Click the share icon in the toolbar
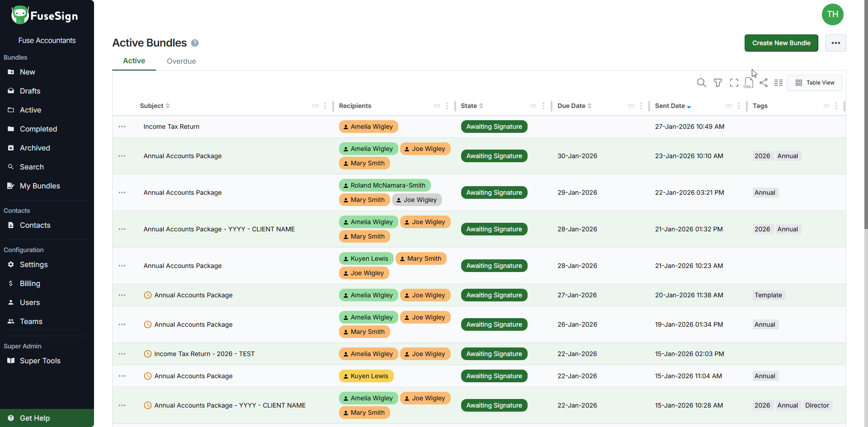 click(764, 83)
